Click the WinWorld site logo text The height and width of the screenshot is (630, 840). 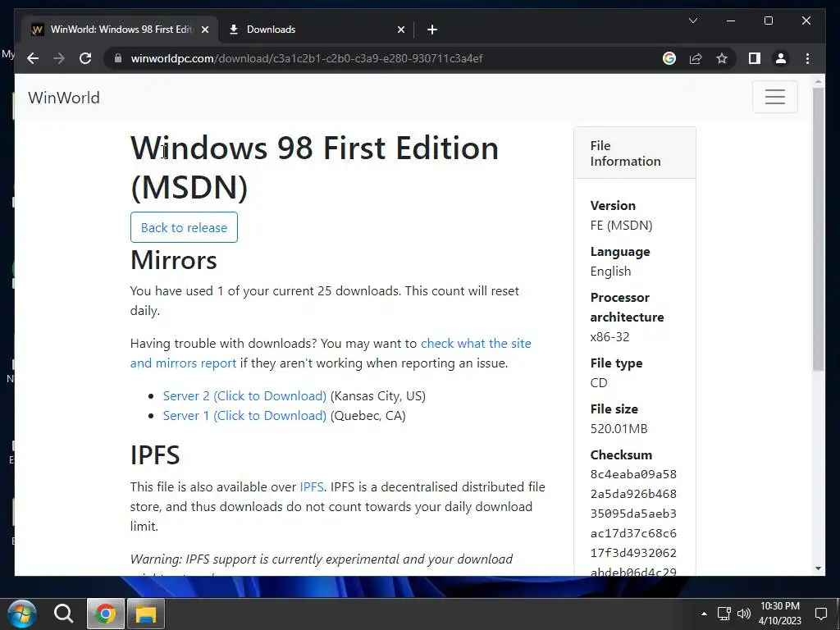(64, 98)
